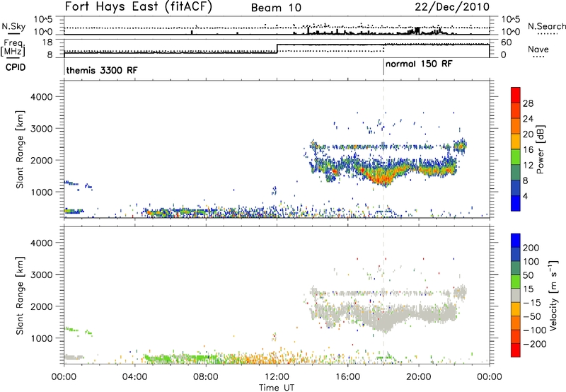
Task: Click the plot title Fort Hays East (fitACF)
Action: pos(139,6)
